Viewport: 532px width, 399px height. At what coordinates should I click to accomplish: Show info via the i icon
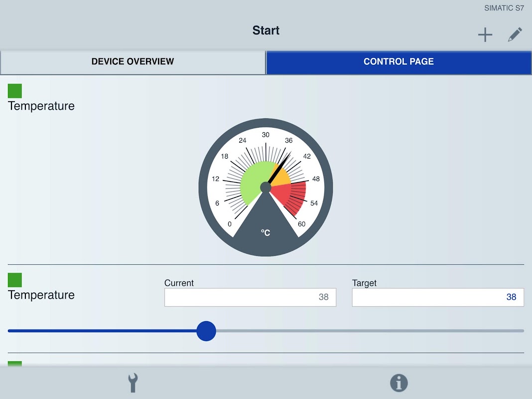point(399,383)
